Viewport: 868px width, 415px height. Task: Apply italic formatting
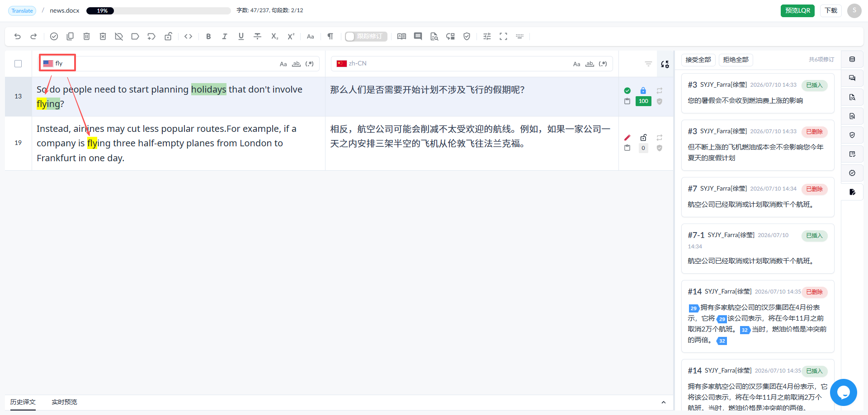(x=225, y=37)
